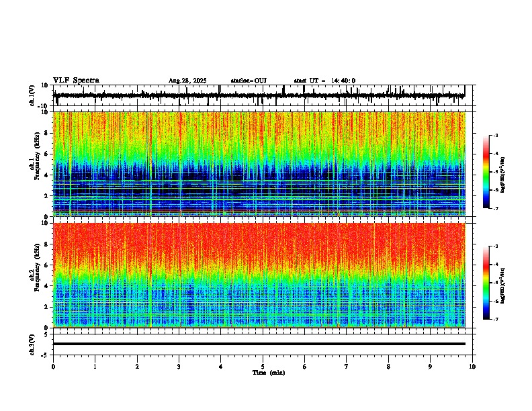
Task: Click the ch.1 spectrogram plot
Action: tap(259, 164)
